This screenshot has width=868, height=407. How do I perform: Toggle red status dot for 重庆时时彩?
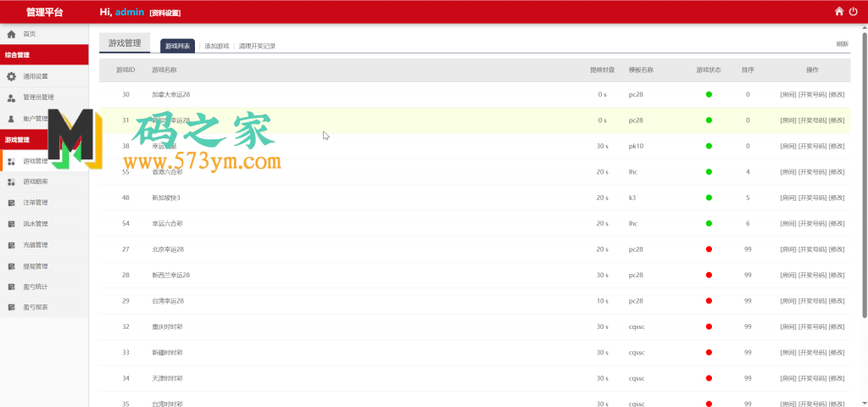pyautogui.click(x=709, y=326)
